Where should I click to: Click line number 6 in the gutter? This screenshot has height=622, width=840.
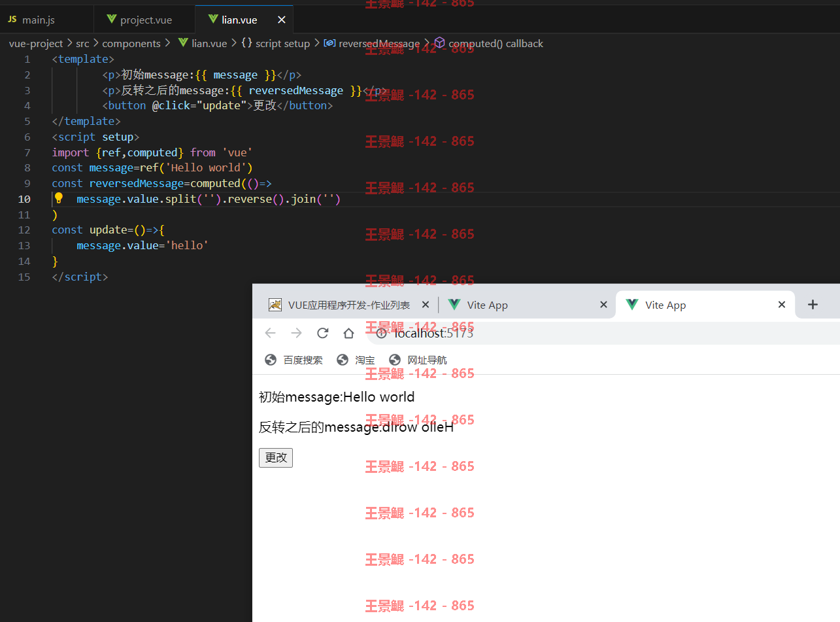(x=27, y=137)
